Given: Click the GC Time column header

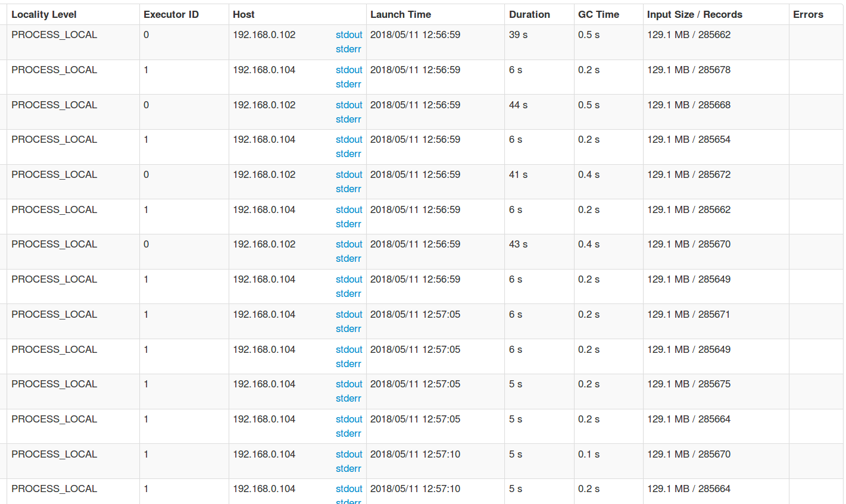Looking at the screenshot, I should pyautogui.click(x=598, y=14).
